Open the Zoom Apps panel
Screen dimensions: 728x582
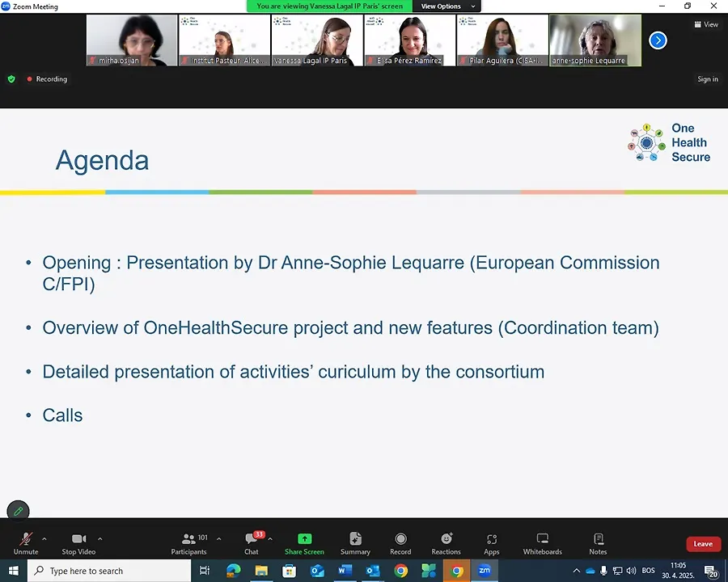tap(492, 542)
